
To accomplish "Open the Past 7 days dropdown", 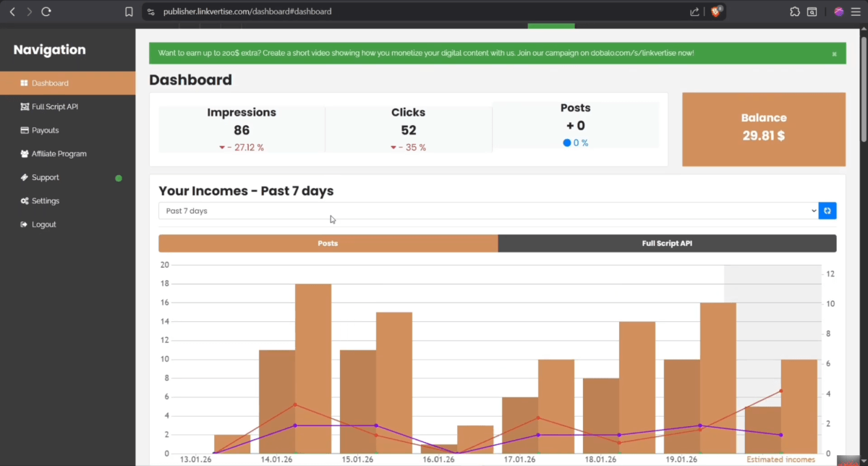I will pos(488,211).
